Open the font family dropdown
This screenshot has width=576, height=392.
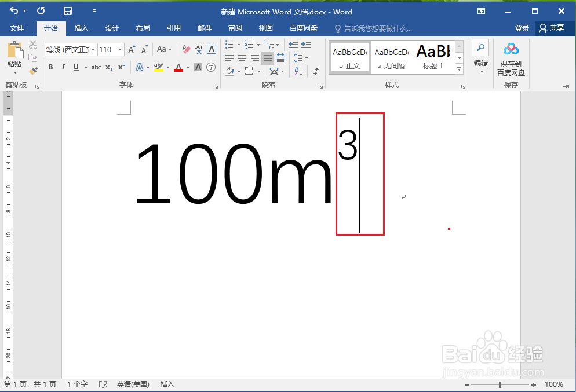pos(92,49)
